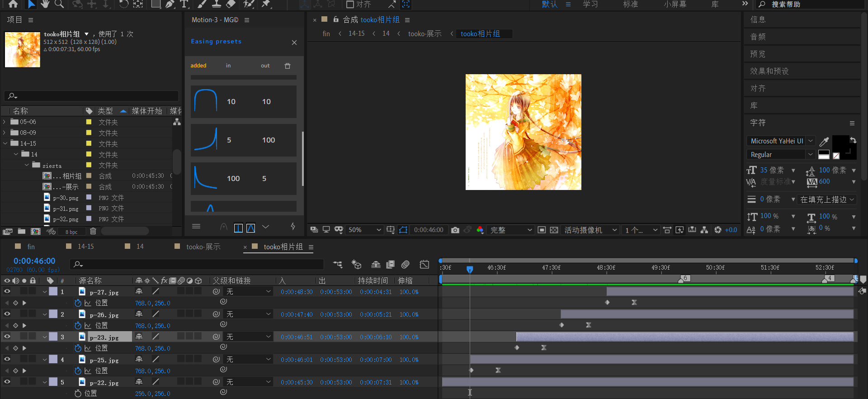
Task: Select the Roto Brush tool
Action: tap(249, 4)
